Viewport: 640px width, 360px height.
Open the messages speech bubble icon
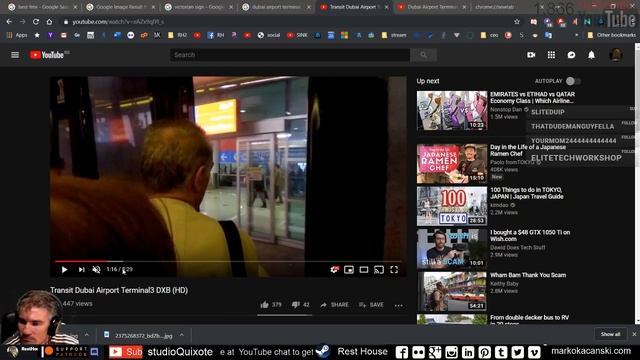pyautogui.click(x=571, y=55)
